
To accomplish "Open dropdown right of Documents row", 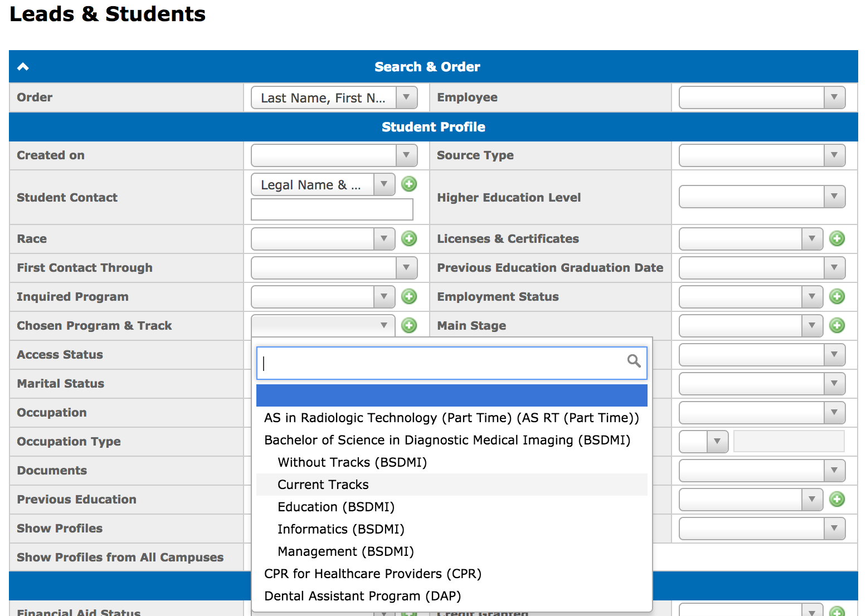I will click(x=762, y=471).
